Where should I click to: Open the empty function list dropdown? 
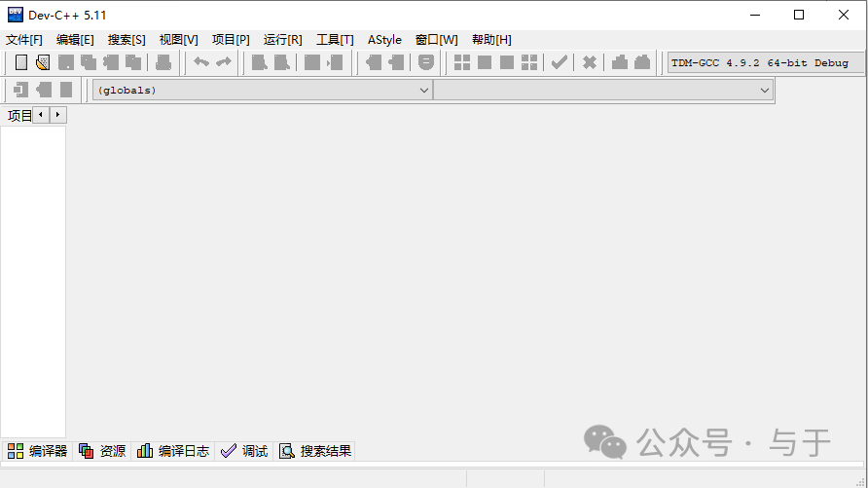tap(603, 91)
